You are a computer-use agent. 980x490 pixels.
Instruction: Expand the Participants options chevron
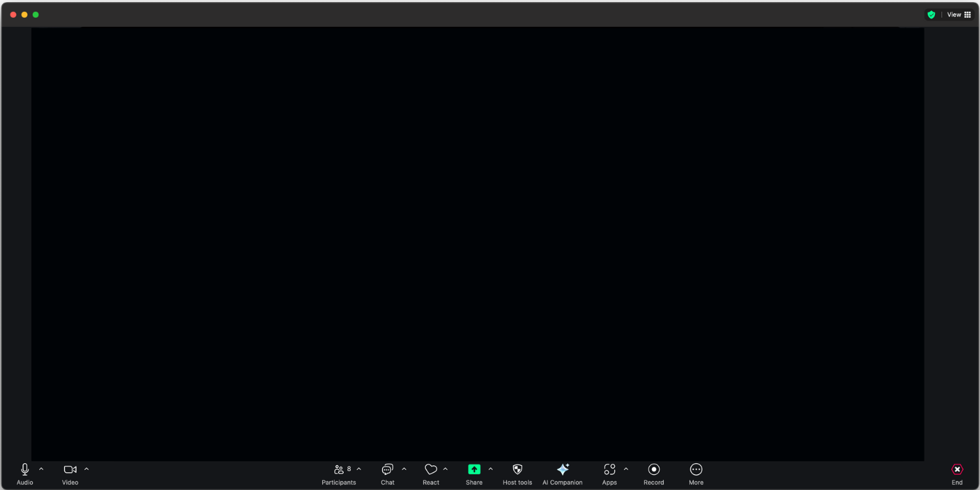pos(359,469)
